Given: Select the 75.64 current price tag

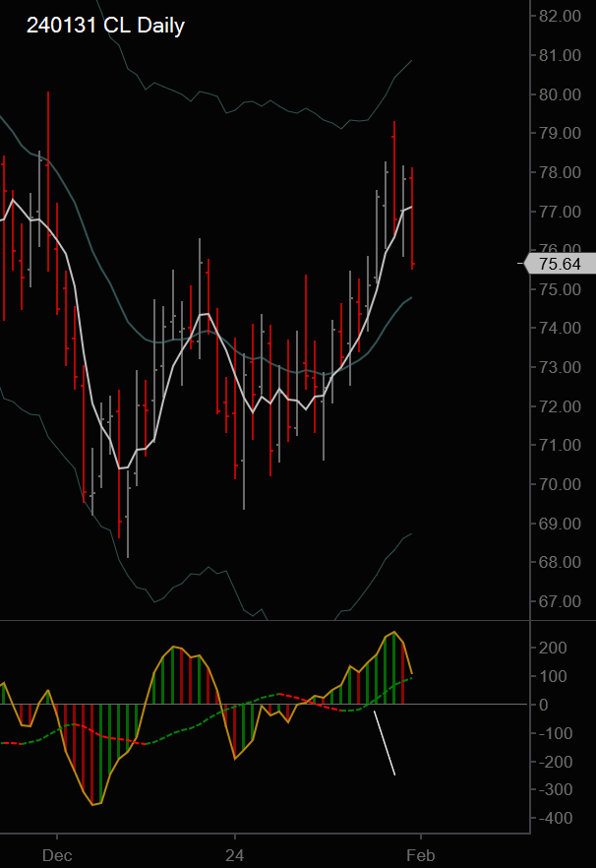Looking at the screenshot, I should pos(560,264).
